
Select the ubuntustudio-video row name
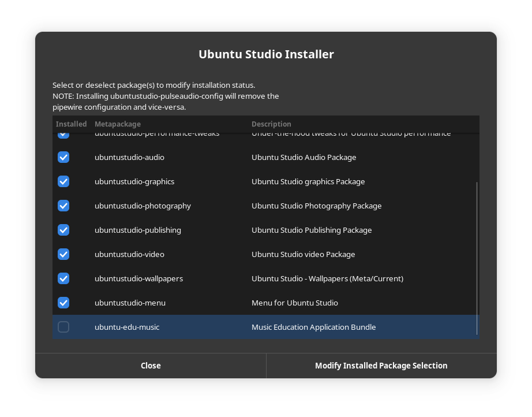pos(129,254)
